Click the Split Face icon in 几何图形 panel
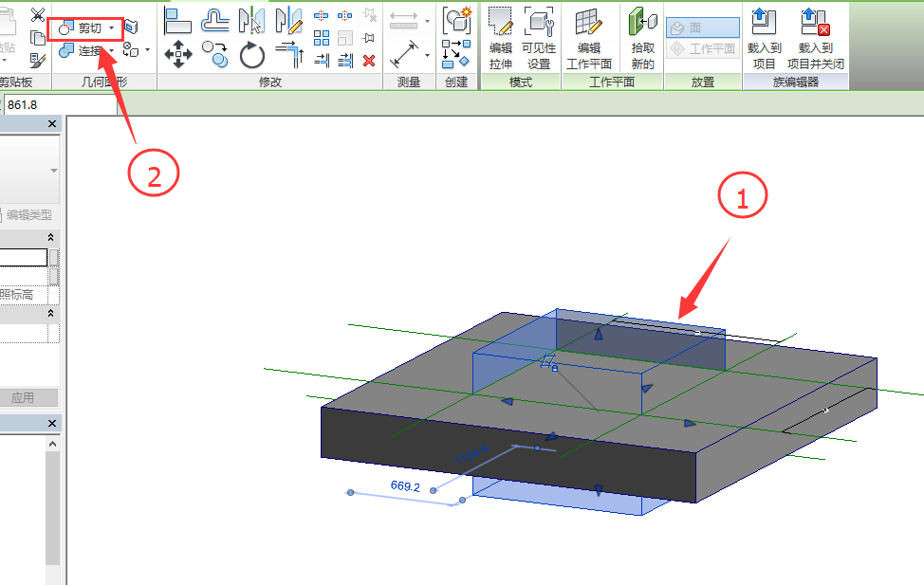 [x=132, y=27]
